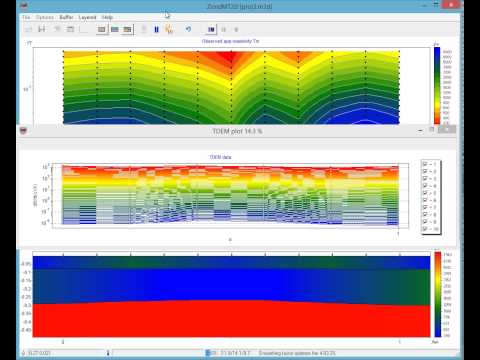The height and width of the screenshot is (360, 480).
Task: Toggle the station 6 checkbox in legend
Action: [425, 200]
